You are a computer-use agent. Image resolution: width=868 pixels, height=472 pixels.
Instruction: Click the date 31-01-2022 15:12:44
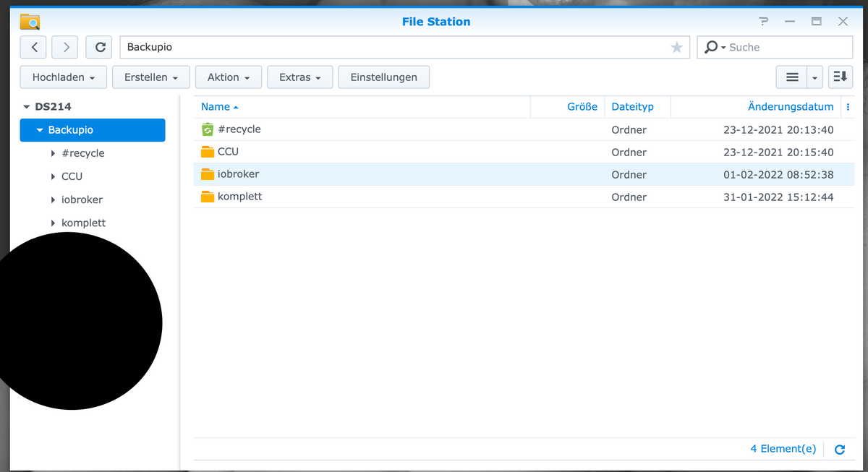pyautogui.click(x=778, y=197)
